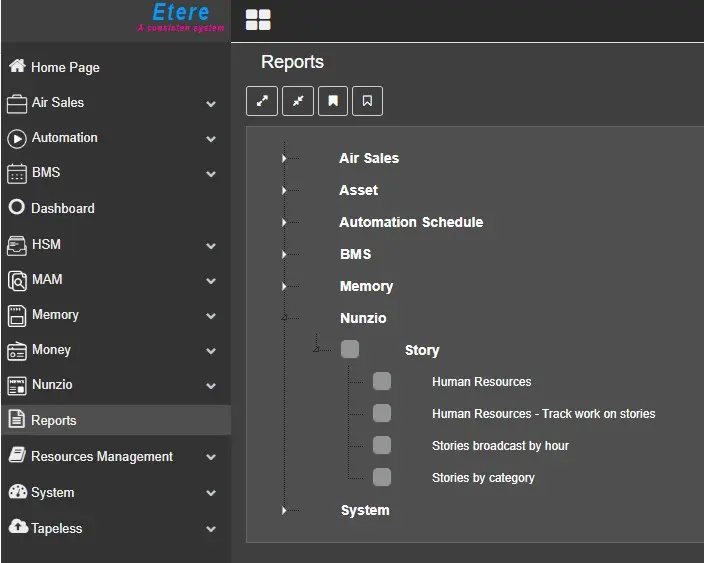704x563 pixels.
Task: Click the Automation play icon in sidebar
Action: click(x=16, y=138)
